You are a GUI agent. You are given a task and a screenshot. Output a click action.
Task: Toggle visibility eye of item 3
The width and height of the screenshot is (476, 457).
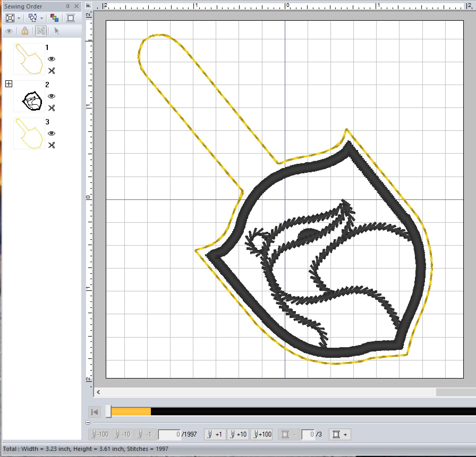52,133
